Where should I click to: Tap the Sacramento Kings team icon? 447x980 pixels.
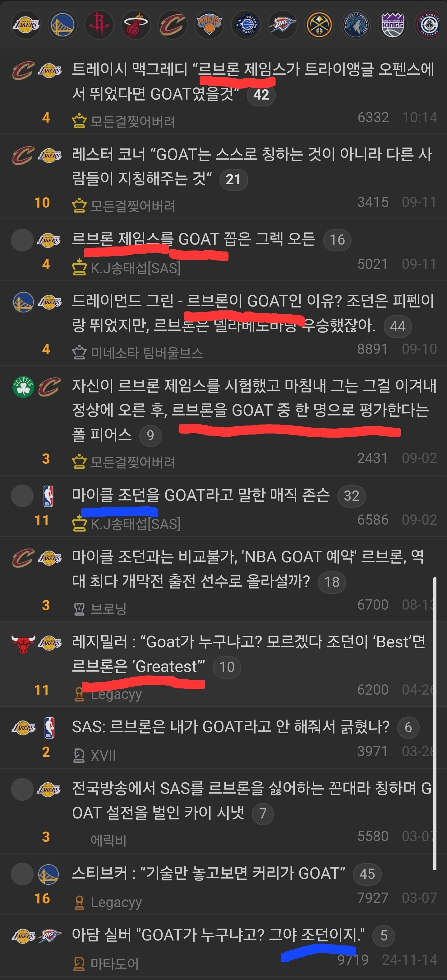click(x=393, y=25)
